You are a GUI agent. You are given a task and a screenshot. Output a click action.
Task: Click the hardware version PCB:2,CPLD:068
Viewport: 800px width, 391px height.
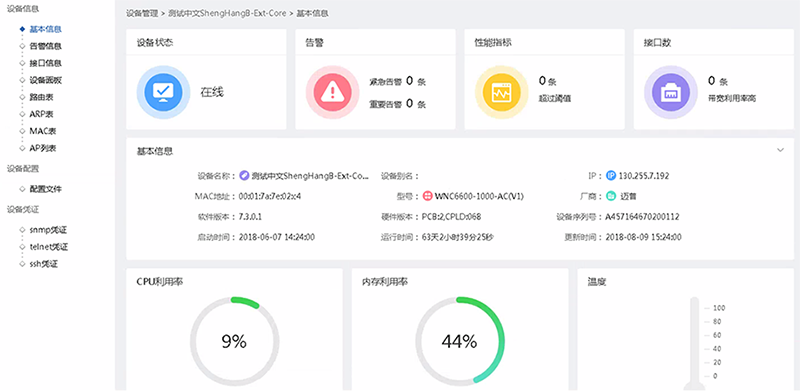(452, 216)
